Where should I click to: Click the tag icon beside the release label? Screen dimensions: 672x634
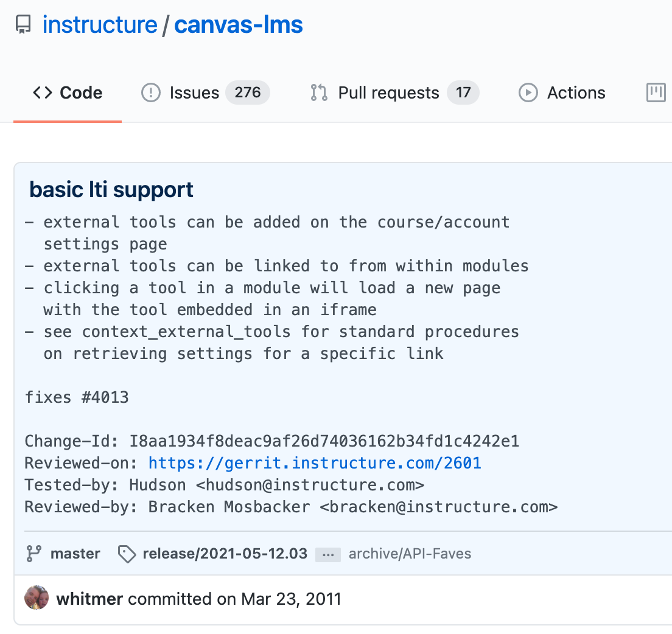point(126,554)
